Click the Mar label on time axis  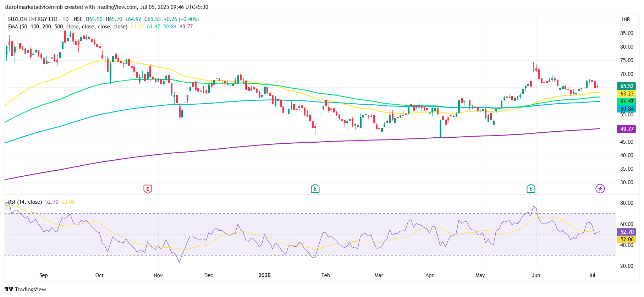click(x=379, y=275)
